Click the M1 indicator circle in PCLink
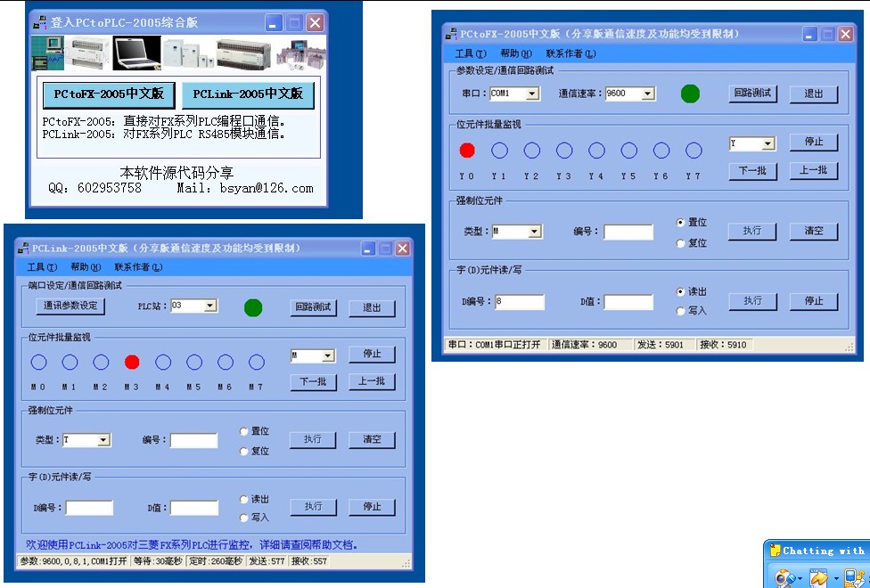870x588 pixels. pos(70,363)
